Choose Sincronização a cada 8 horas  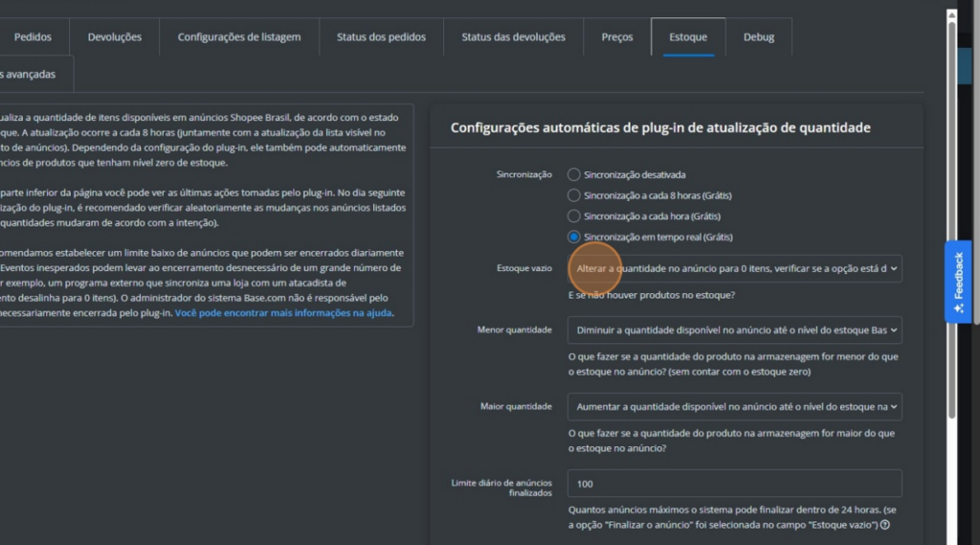coord(574,195)
